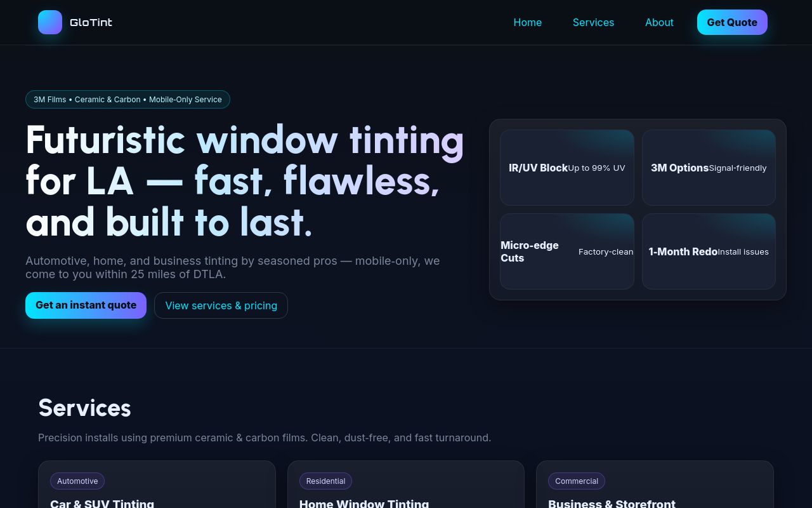812x508 pixels.
Task: Open the Business & Storefront card title
Action: [612, 503]
